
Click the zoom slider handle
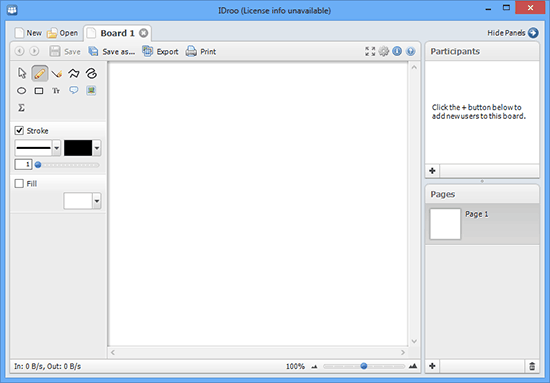(x=364, y=366)
